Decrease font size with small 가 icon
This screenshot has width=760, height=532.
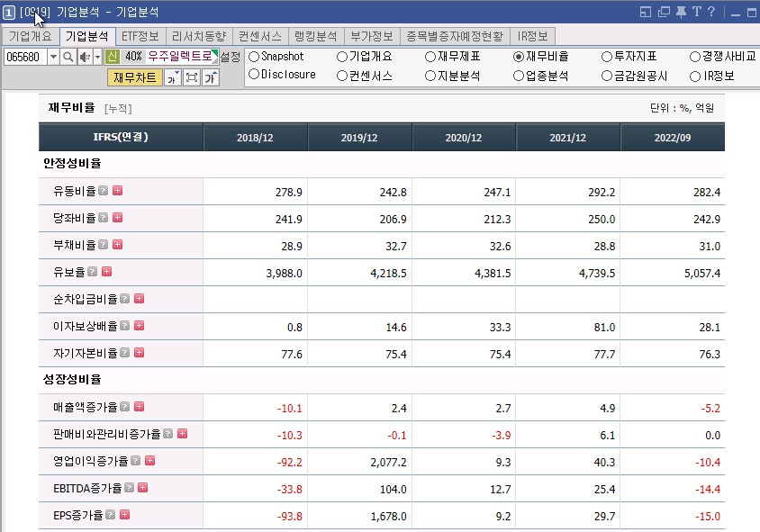[x=173, y=77]
